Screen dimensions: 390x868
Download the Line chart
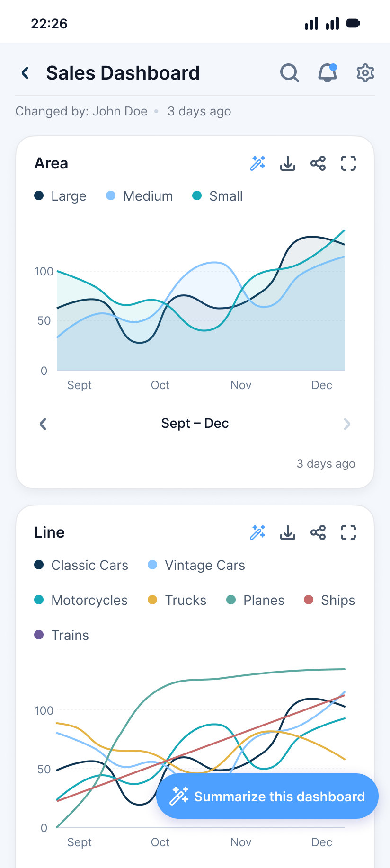point(288,532)
